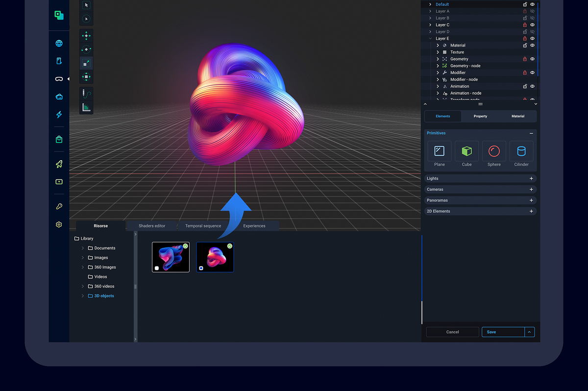
Task: Open the Save button dropdown arrow
Action: pyautogui.click(x=529, y=332)
